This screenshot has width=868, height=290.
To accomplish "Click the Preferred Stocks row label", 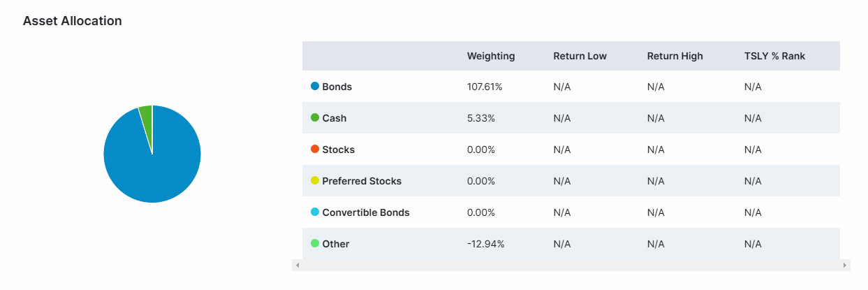I will (362, 181).
